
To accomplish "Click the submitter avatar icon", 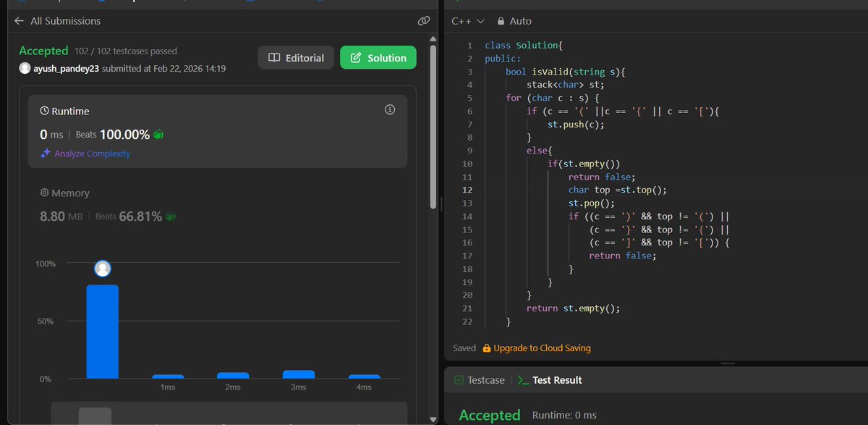I will pyautogui.click(x=25, y=68).
